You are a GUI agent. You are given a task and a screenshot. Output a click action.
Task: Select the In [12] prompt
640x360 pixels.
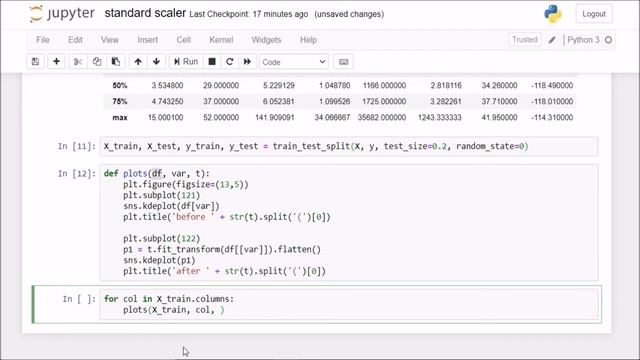click(76, 173)
